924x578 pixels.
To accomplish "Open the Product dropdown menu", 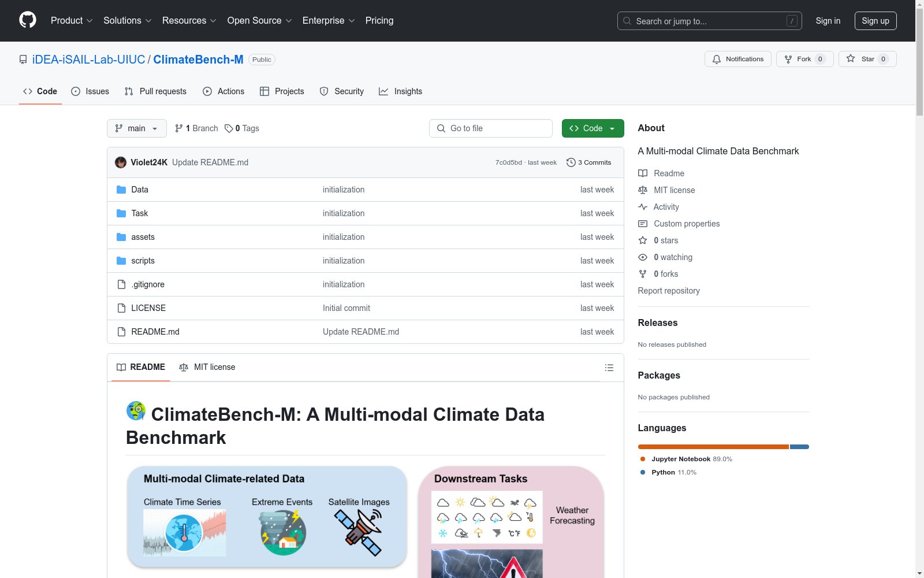I will [x=72, y=20].
